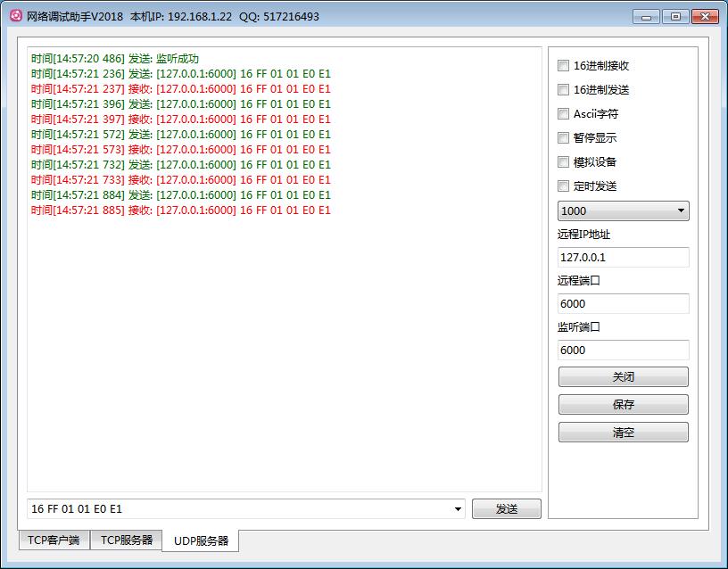
Task: Click the app icon in title bar
Action: pos(15,16)
